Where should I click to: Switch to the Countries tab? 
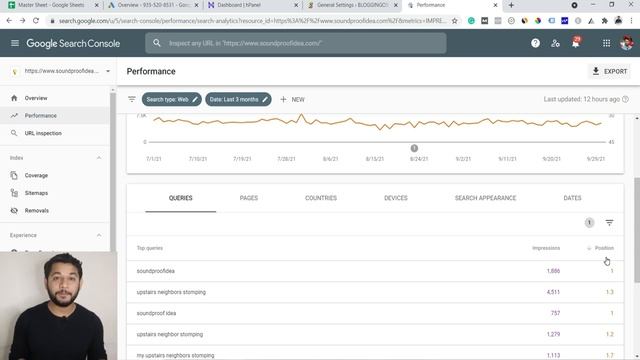(x=321, y=198)
